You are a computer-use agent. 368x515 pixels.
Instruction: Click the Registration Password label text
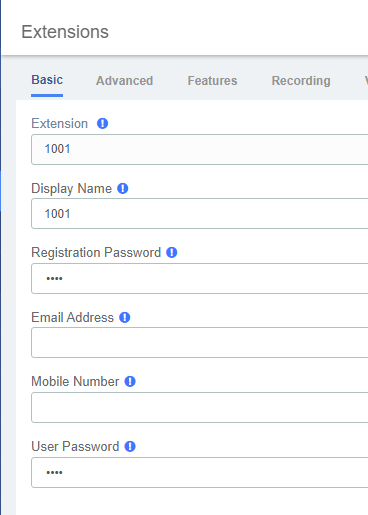96,253
